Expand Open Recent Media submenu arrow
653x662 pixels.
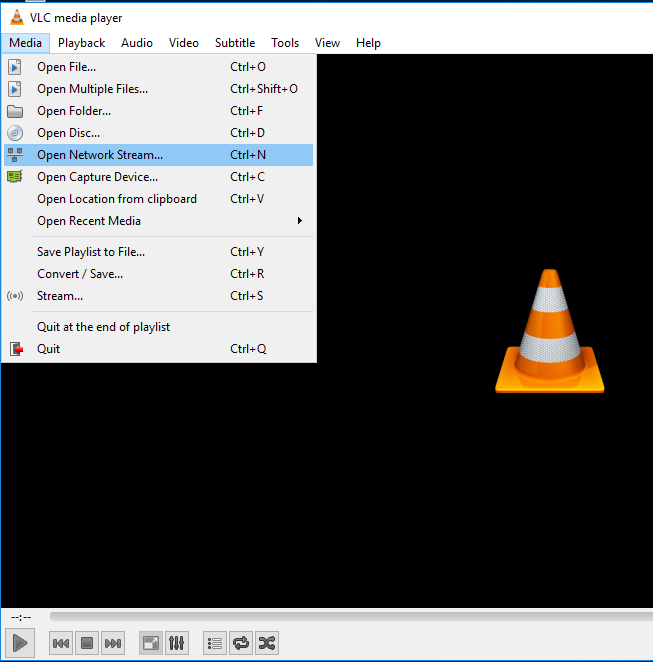click(299, 221)
